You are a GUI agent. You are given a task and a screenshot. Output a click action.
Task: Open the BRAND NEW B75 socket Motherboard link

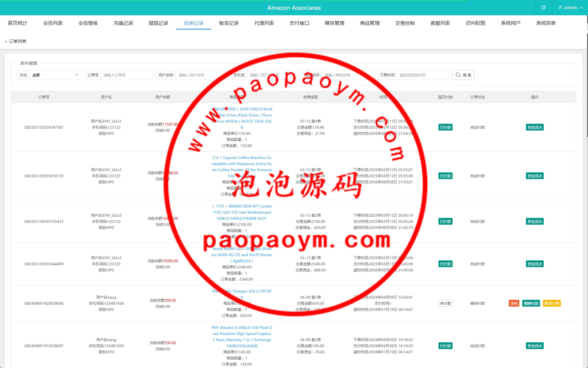coord(242,212)
